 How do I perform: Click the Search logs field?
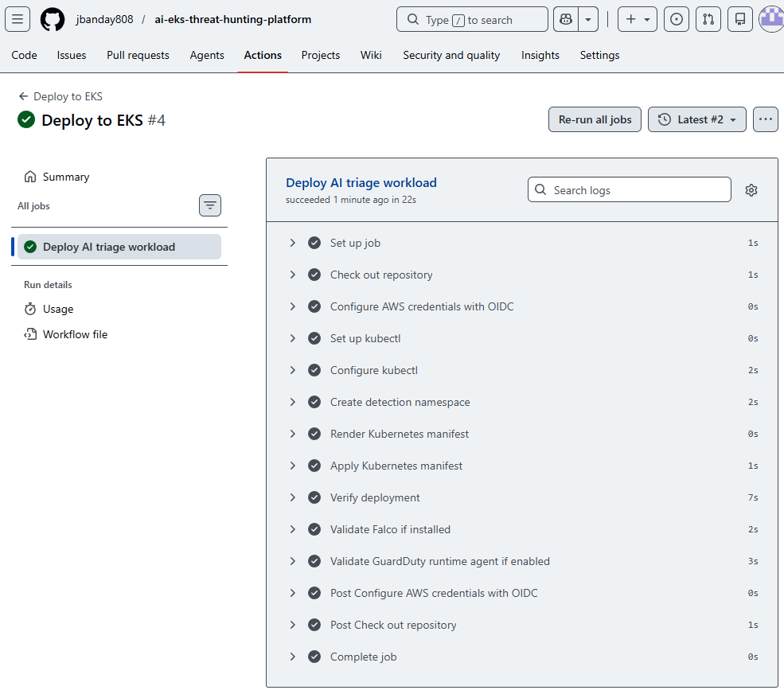630,189
